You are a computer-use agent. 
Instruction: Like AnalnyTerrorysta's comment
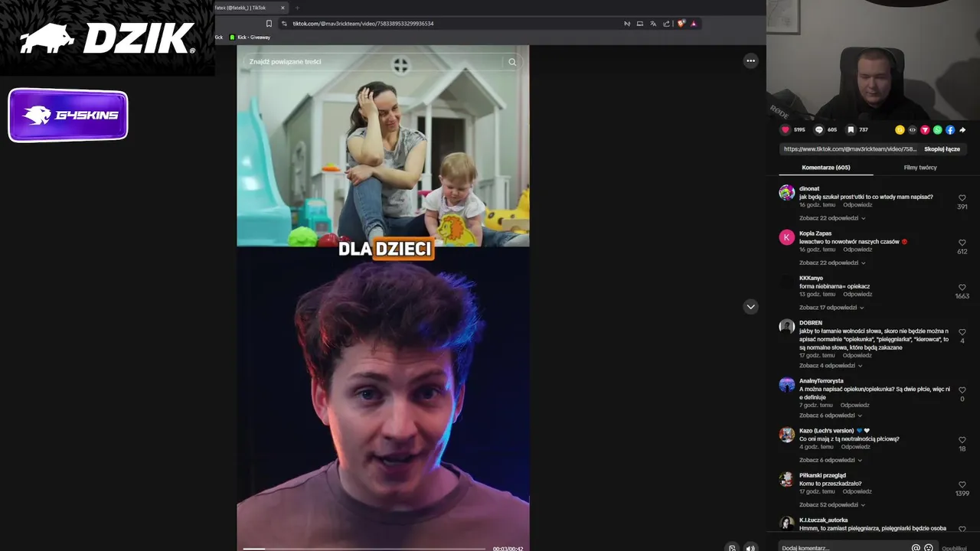click(x=962, y=390)
